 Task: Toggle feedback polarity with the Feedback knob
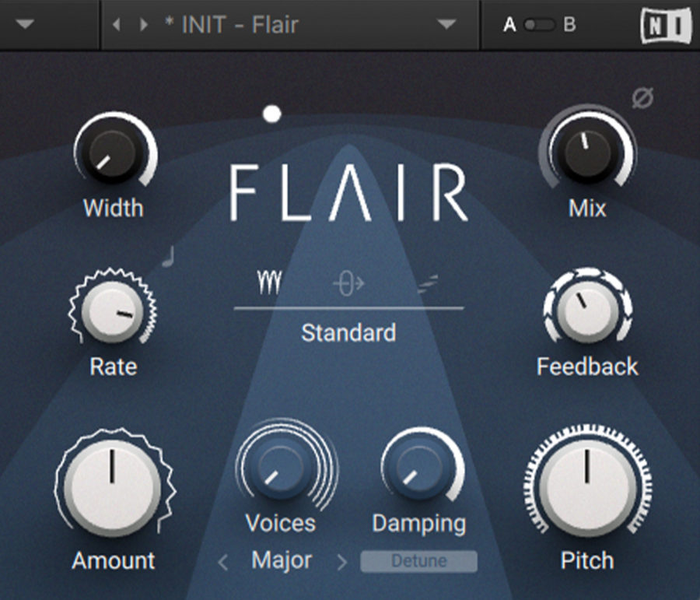(x=586, y=310)
